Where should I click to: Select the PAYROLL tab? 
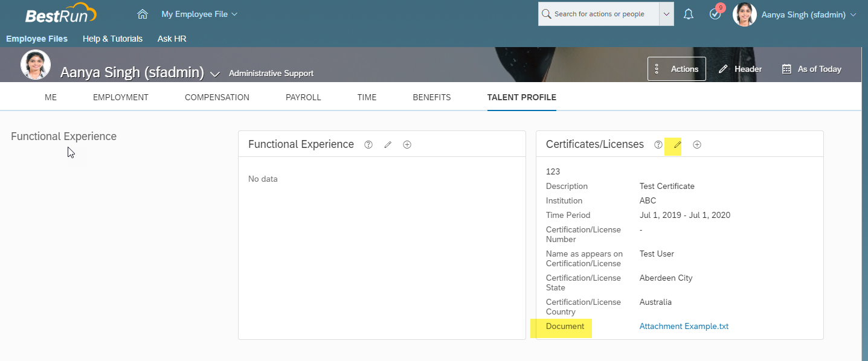pos(303,97)
